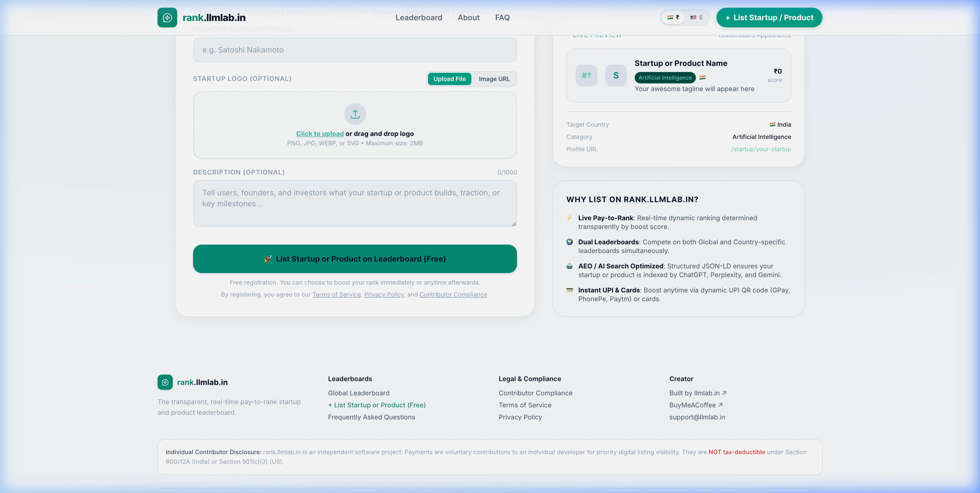Click the 0/1000 description character counter
980x493 pixels.
coord(507,172)
